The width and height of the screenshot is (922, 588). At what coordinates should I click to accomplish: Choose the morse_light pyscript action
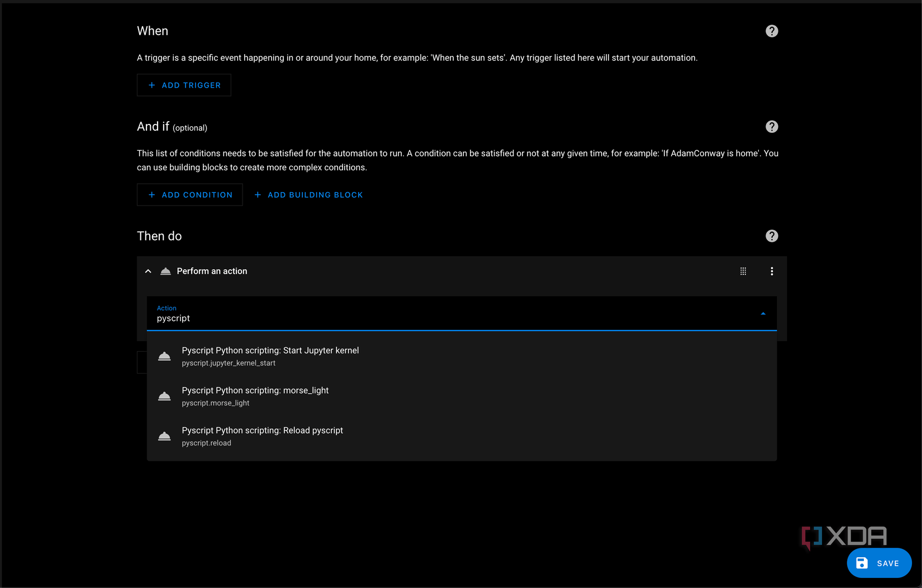tap(255, 396)
